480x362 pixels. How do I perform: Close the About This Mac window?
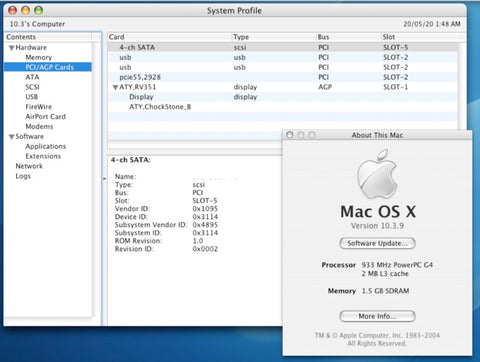290,135
